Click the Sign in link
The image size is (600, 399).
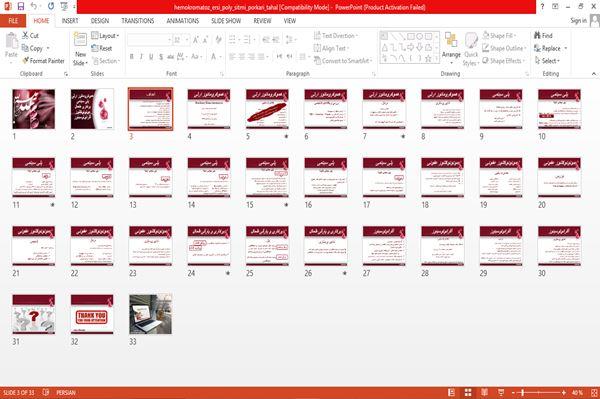point(578,21)
